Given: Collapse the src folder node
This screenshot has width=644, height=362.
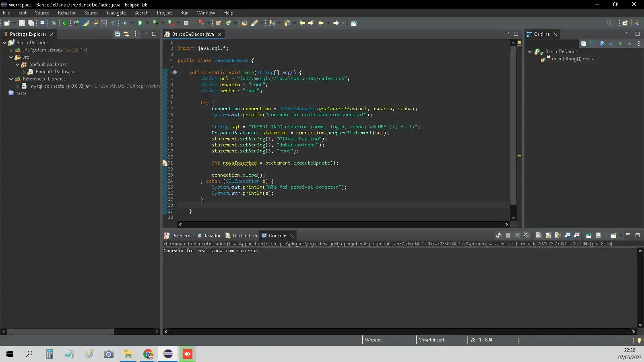Looking at the screenshot, I should tap(11, 57).
